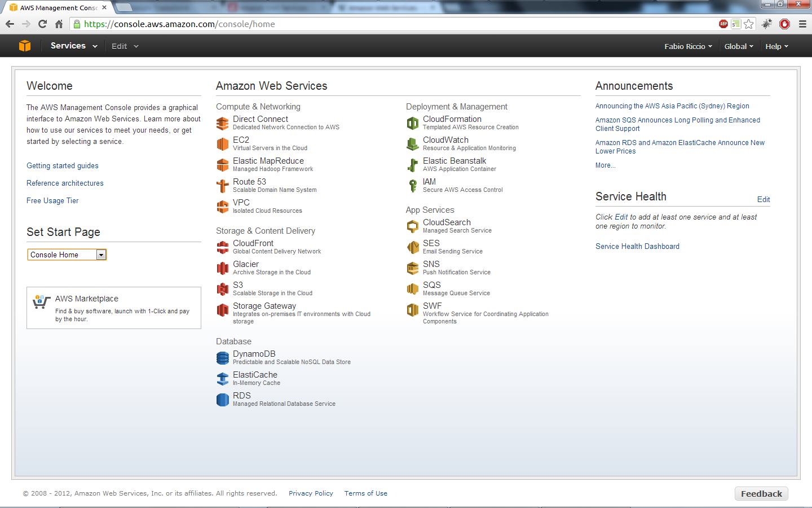Click the VPC service icon
The height and width of the screenshot is (508, 812).
click(223, 207)
